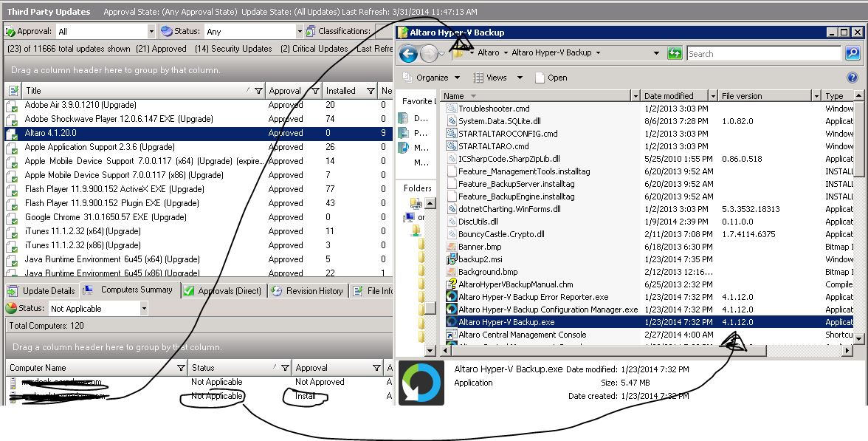868x441 pixels.
Task: Click the Google Chrome 31.0.1650.57 update icon
Action: (x=12, y=218)
